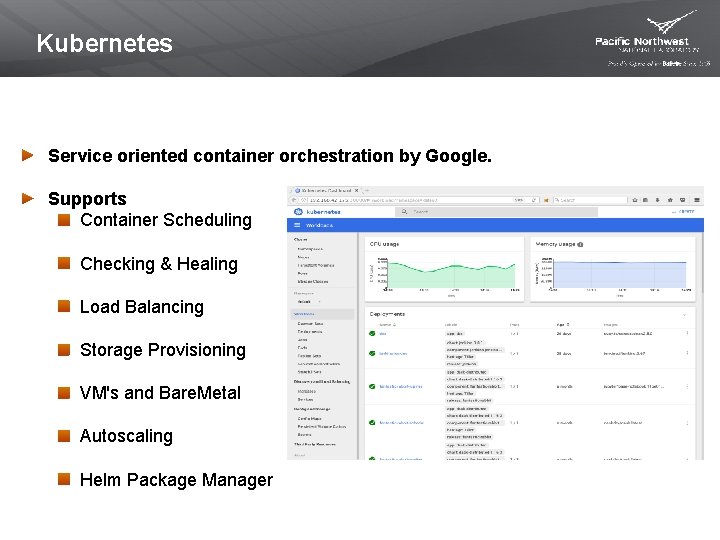The image size is (720, 540).
Task: Click the Pacific Northwest laboratory logo
Action: (x=653, y=39)
